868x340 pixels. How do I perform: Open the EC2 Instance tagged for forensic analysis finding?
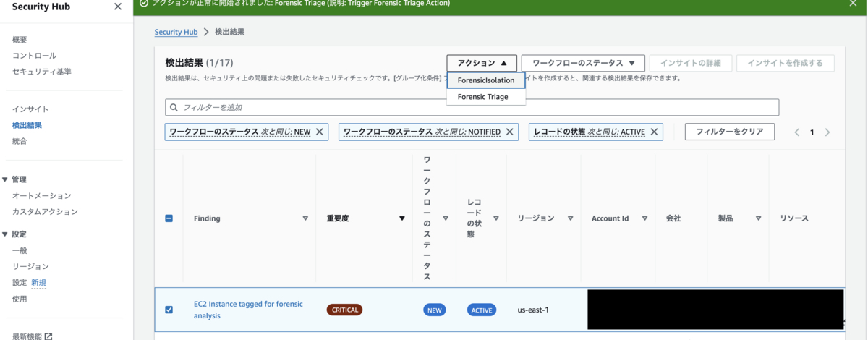tap(248, 310)
